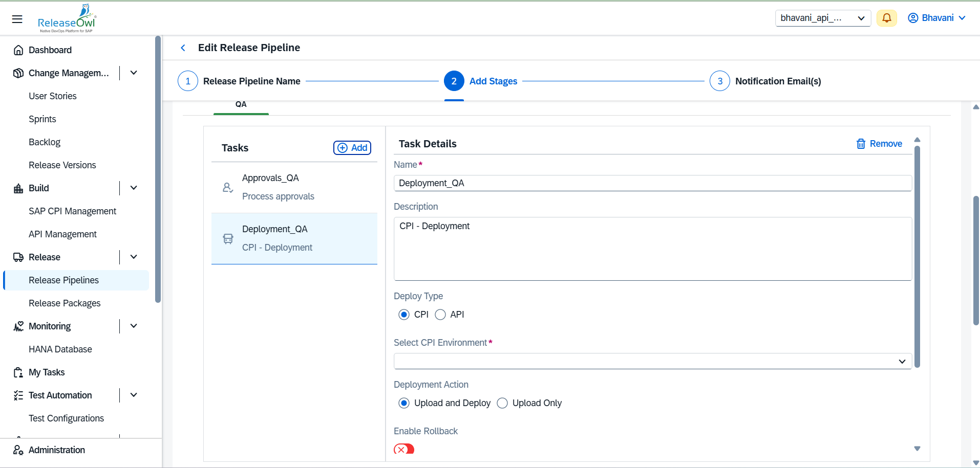Screen dimensions: 980x468
Task: Open Release Packages in the sidebar
Action: click(x=65, y=303)
